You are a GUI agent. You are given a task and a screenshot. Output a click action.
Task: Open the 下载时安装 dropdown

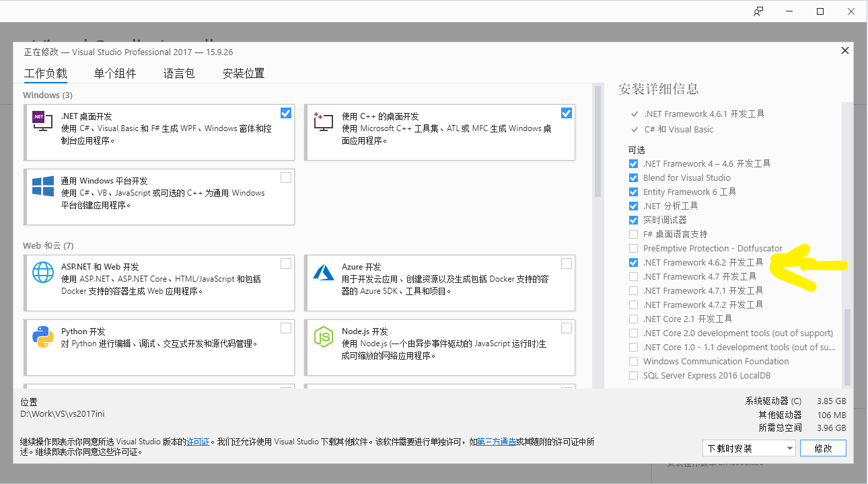(x=748, y=448)
